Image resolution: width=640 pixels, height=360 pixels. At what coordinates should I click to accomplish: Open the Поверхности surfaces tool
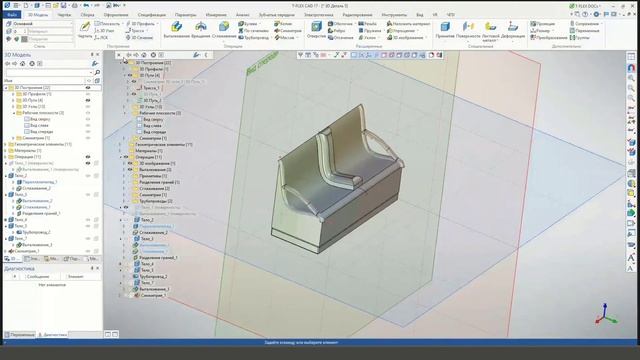point(468,30)
